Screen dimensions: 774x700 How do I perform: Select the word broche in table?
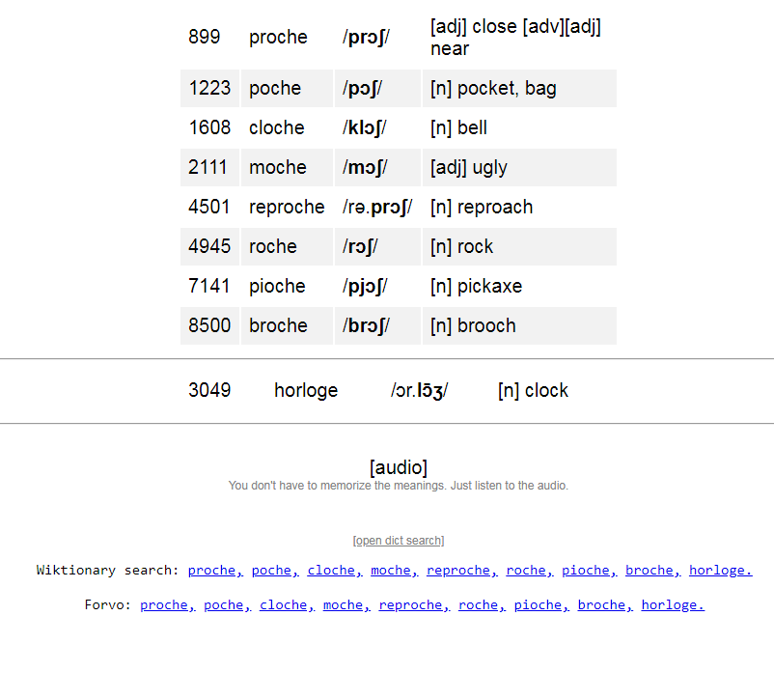click(x=278, y=325)
